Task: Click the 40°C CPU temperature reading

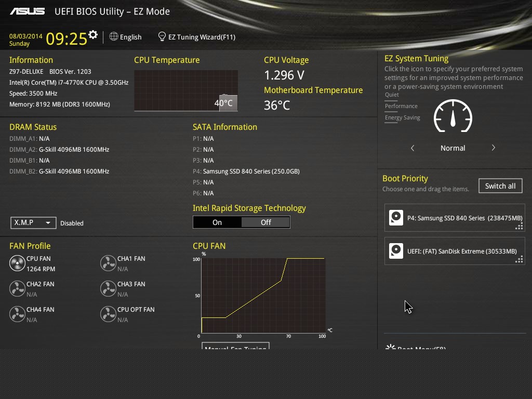Action: [x=223, y=103]
